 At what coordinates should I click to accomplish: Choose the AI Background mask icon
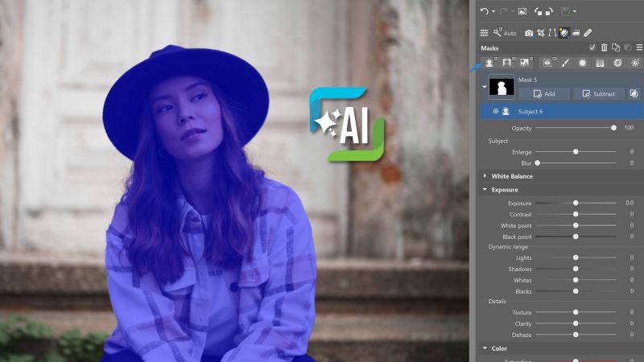point(508,63)
